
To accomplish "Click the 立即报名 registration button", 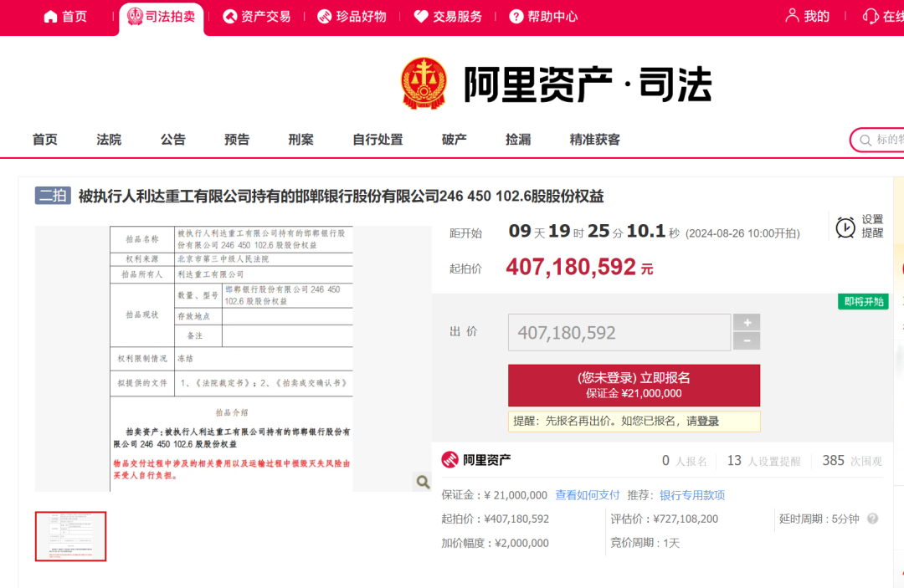I will pos(634,386).
